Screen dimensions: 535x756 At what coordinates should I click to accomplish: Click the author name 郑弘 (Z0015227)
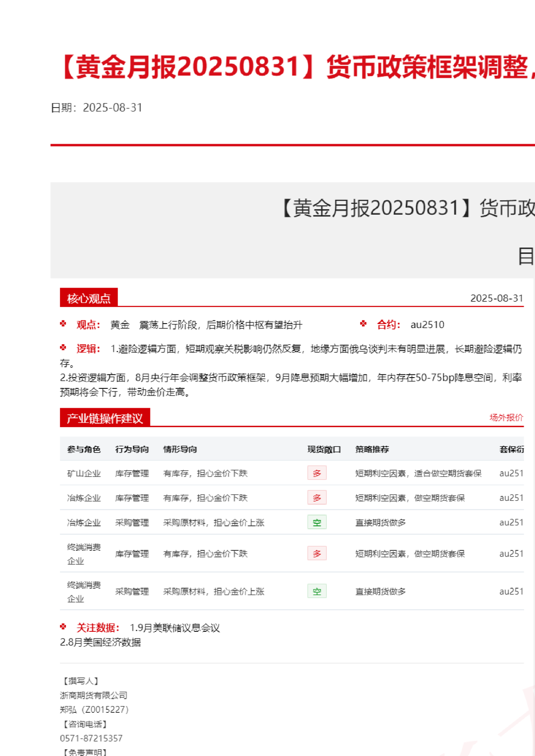[x=94, y=710]
